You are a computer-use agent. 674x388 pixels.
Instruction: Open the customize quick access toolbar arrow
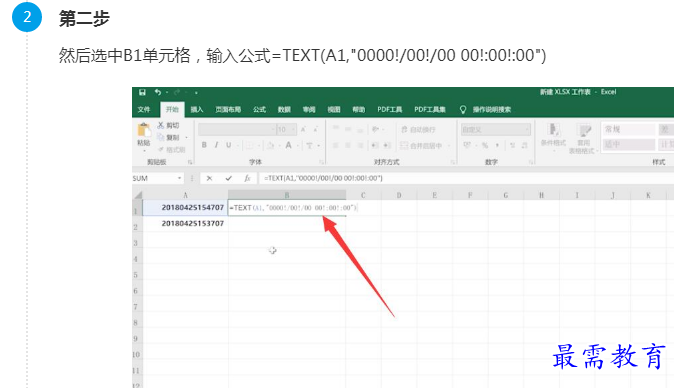click(x=196, y=93)
